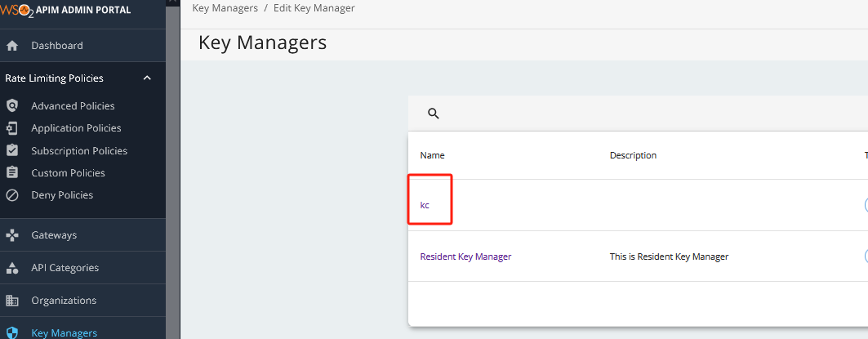Click the Advanced Policies shield icon
This screenshot has width=868, height=339.
click(11, 106)
